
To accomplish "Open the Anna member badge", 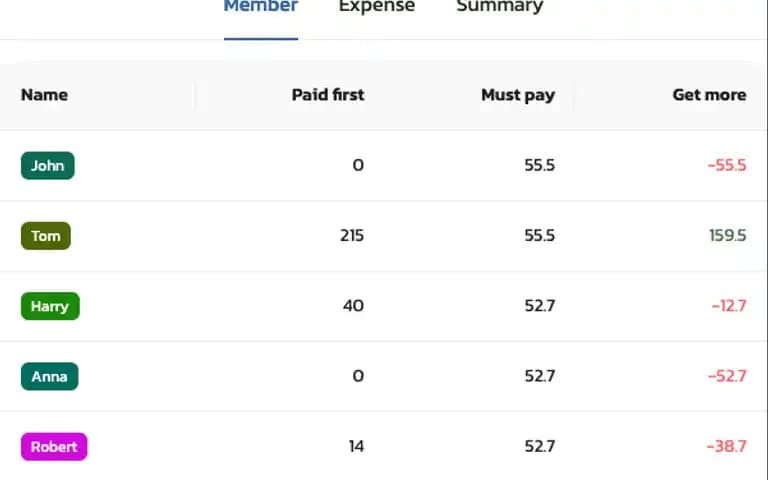I will (49, 377).
